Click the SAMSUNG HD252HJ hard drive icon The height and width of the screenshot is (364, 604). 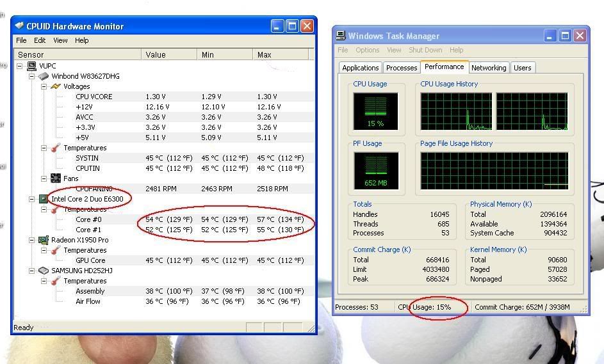tap(44, 271)
